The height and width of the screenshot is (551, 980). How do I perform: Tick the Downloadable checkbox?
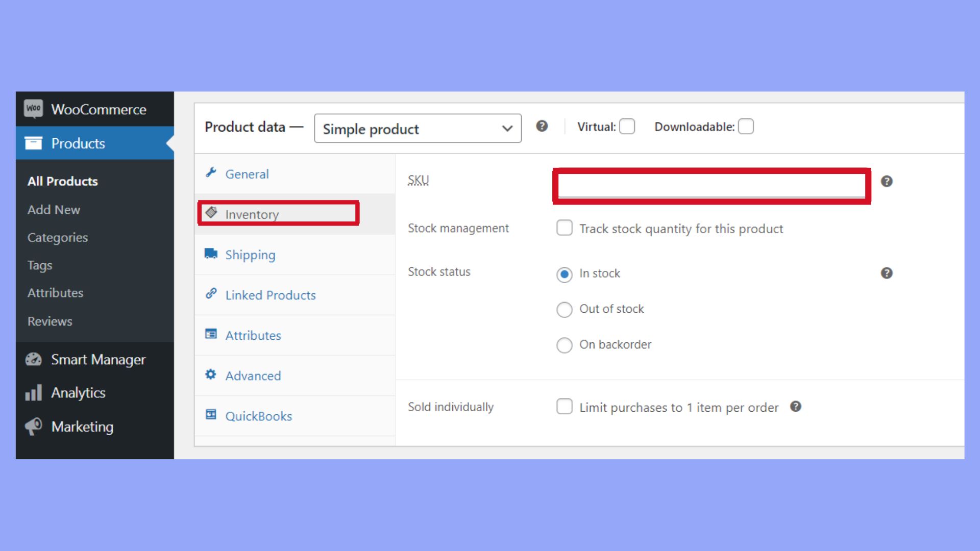[x=746, y=127]
